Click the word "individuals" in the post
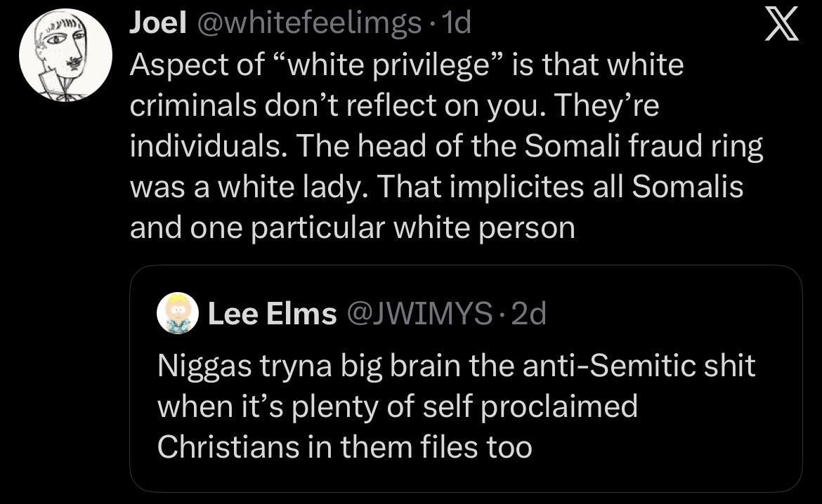 [209, 147]
